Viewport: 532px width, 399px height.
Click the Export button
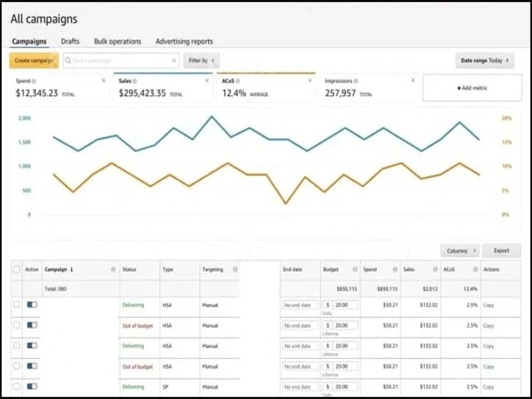pos(502,251)
